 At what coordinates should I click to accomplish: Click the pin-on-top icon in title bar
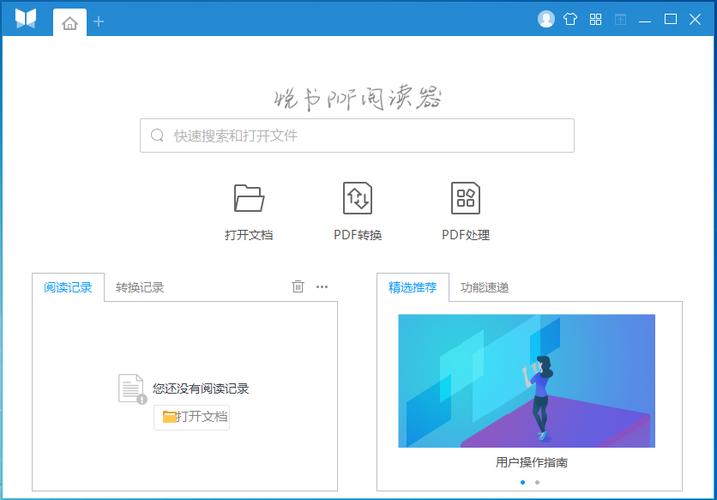(x=621, y=19)
